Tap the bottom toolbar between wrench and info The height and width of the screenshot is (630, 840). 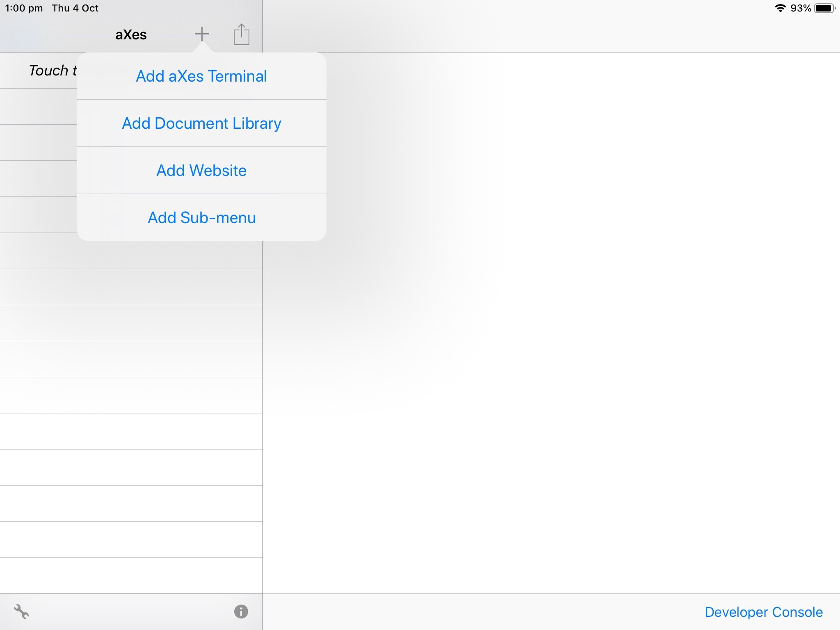click(131, 612)
